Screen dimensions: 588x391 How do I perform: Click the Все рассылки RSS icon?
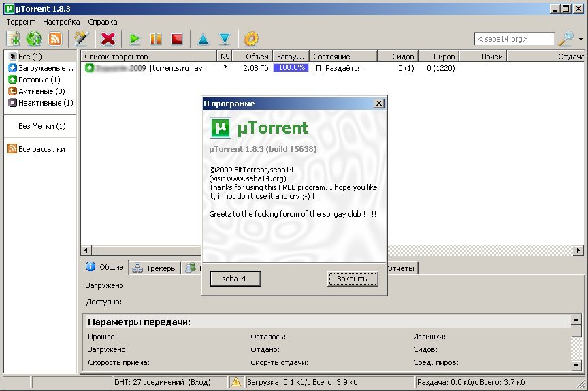tap(12, 149)
